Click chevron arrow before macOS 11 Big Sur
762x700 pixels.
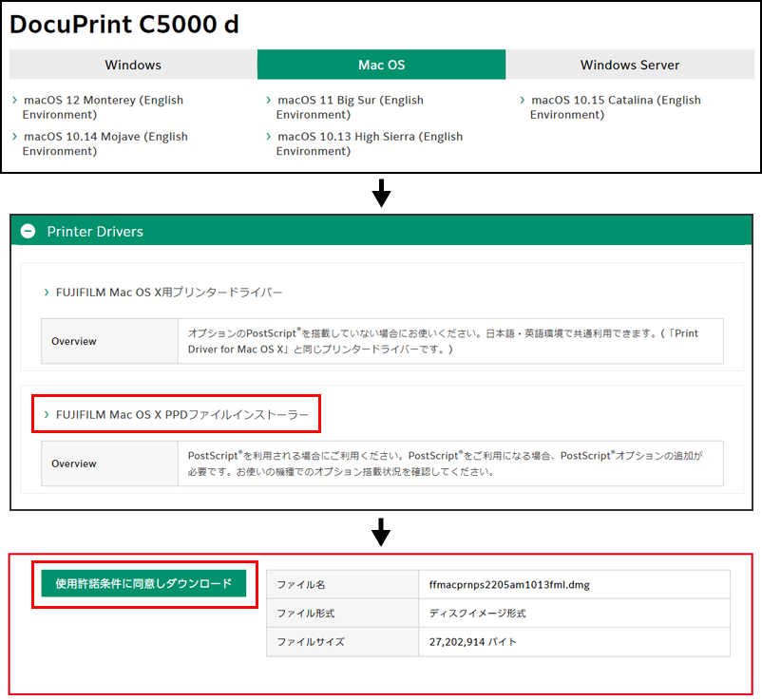click(268, 100)
